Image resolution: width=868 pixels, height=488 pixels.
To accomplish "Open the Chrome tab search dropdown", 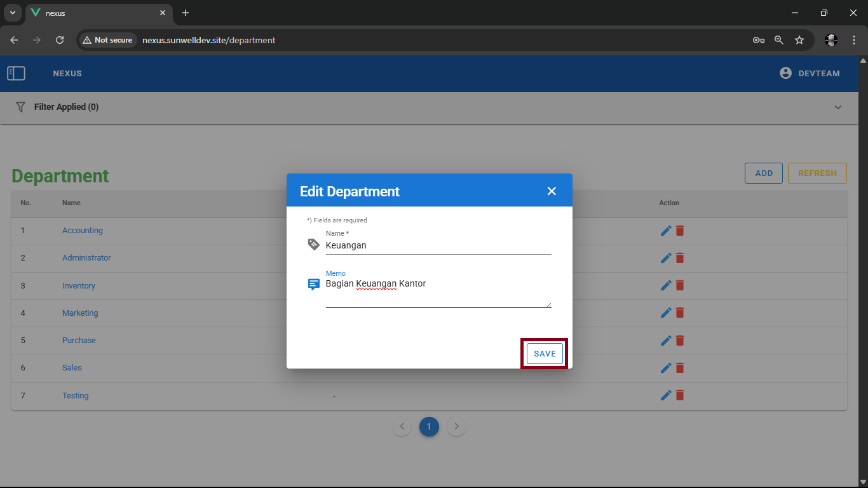I will (12, 13).
